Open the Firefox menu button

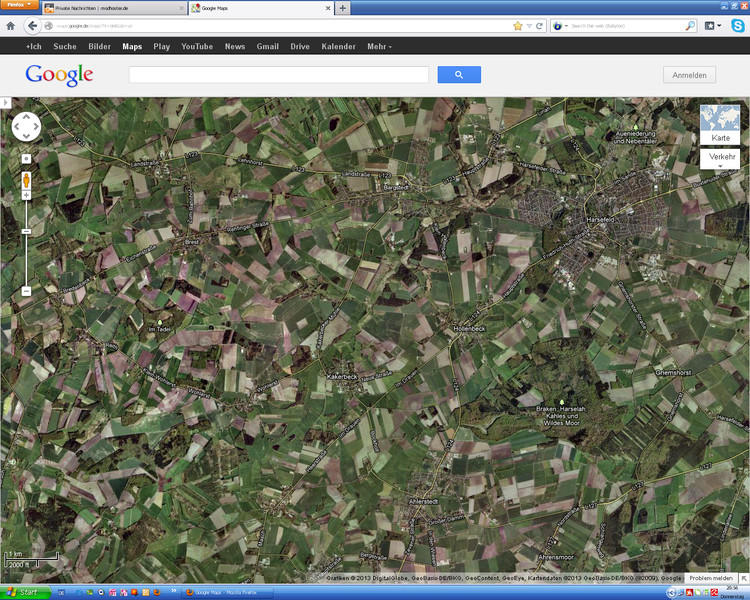[19, 5]
